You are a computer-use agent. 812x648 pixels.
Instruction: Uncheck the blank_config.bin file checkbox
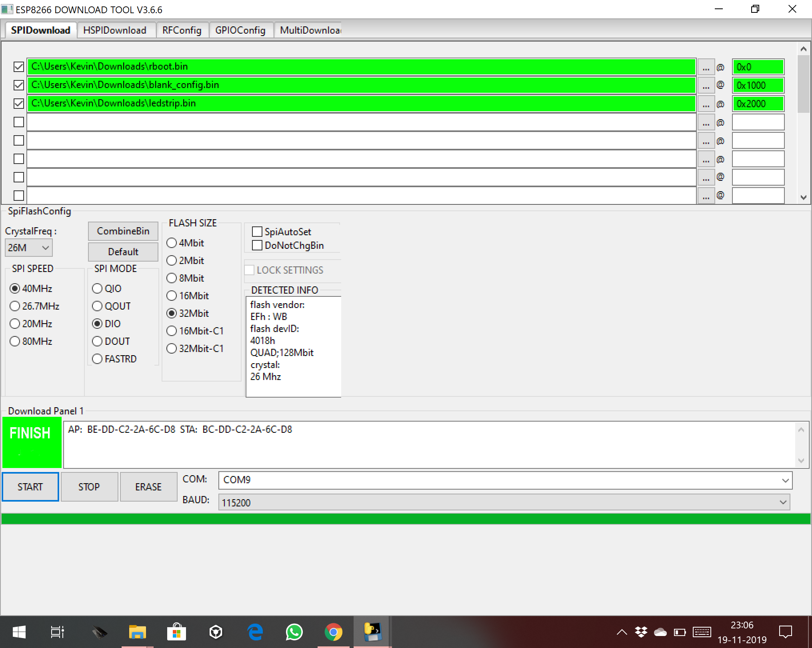[19, 85]
